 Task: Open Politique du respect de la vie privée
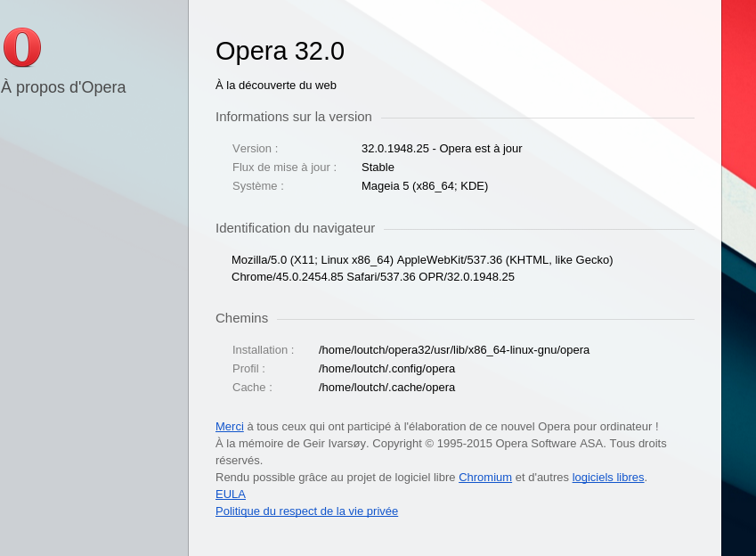(x=306, y=511)
